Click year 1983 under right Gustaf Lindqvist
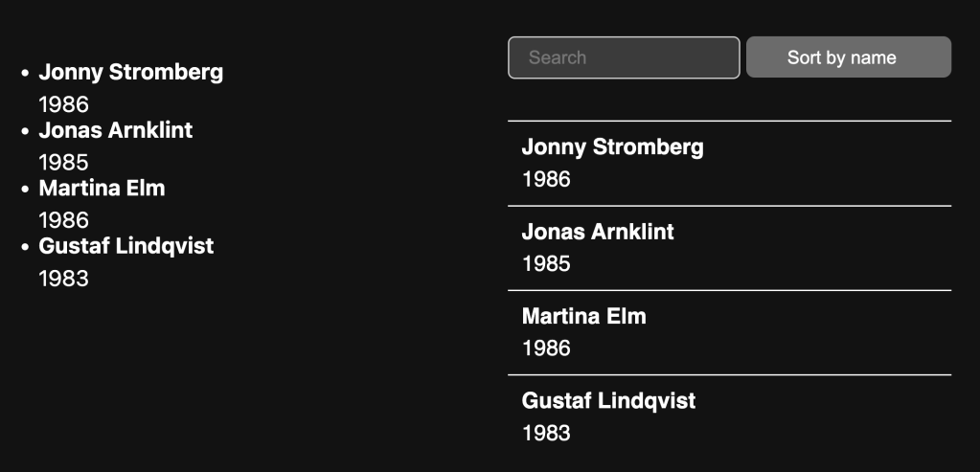This screenshot has height=472, width=980. point(546,433)
